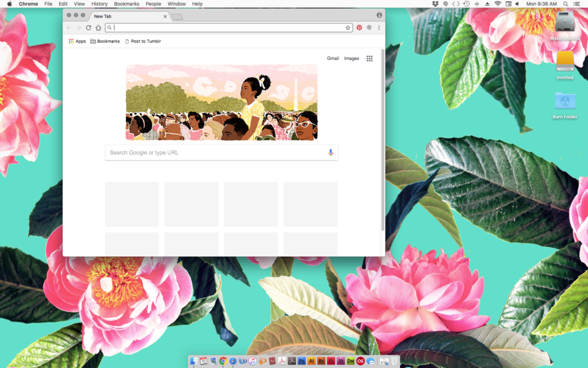Reload the current page
Image resolution: width=588 pixels, height=368 pixels.
pos(88,28)
